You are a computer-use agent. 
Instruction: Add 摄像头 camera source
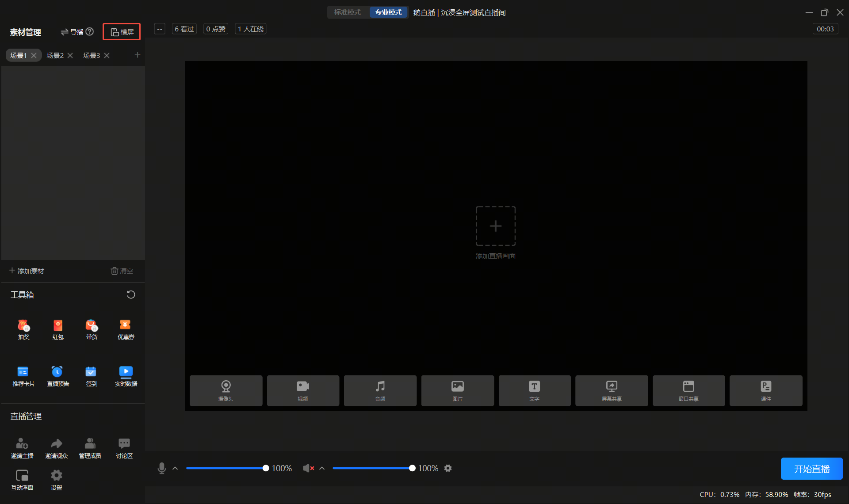pyautogui.click(x=226, y=391)
